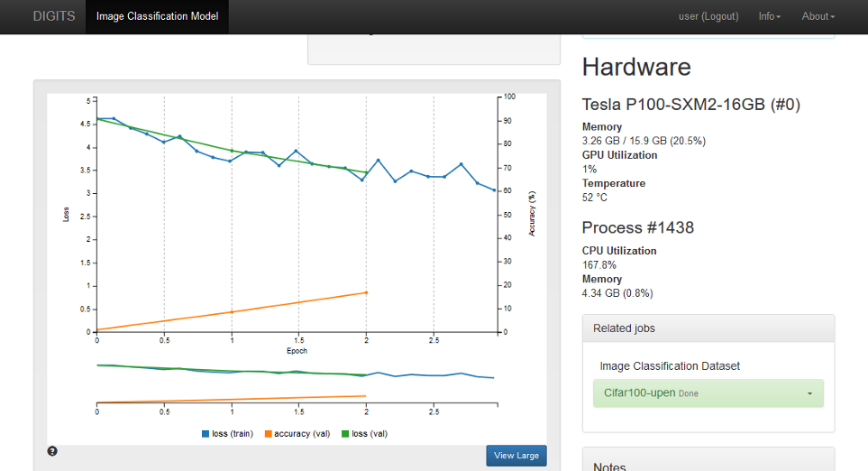Viewport: 868px width, 471px height.
Task: Open the About dropdown menu
Action: pyautogui.click(x=818, y=16)
